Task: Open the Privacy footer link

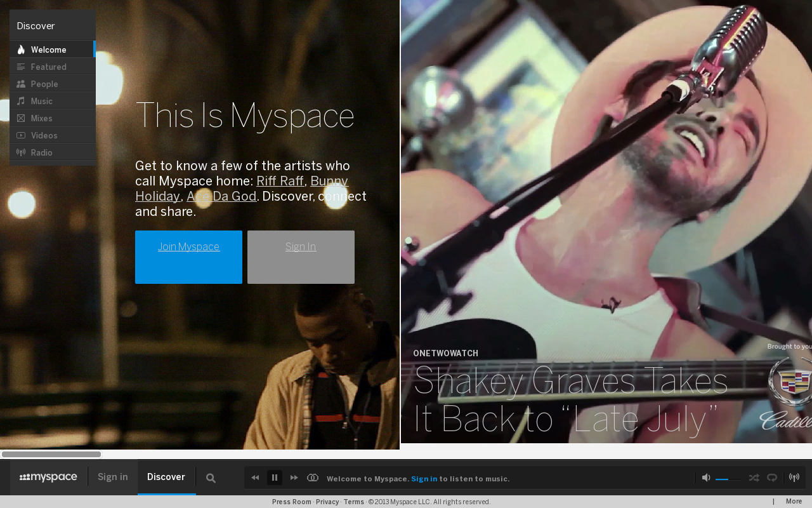Action: coord(327,502)
